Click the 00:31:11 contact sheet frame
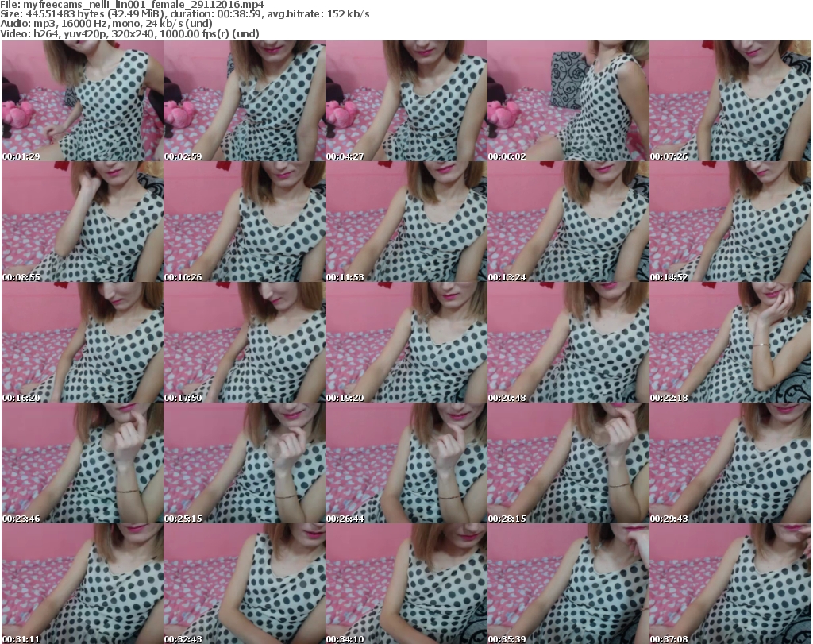This screenshot has width=813, height=644. point(83,584)
